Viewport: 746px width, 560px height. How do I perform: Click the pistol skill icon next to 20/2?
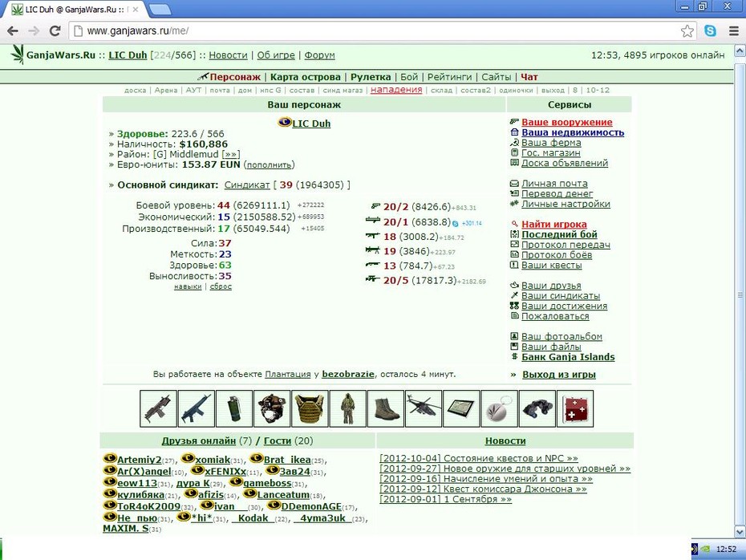tap(375, 206)
